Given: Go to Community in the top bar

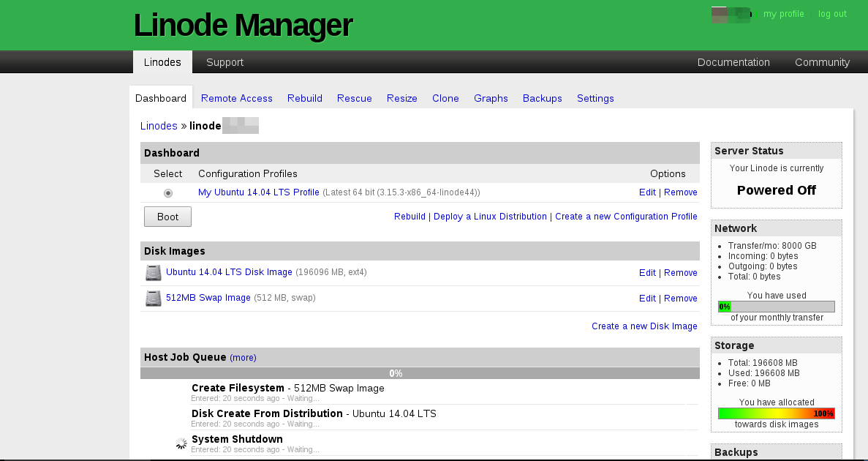Looking at the screenshot, I should pyautogui.click(x=822, y=62).
